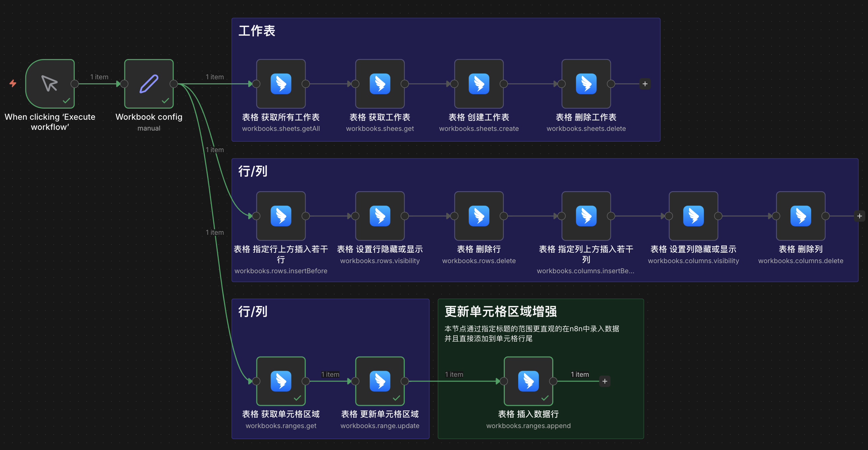Open the 表格 获取工作表 node

(x=380, y=84)
